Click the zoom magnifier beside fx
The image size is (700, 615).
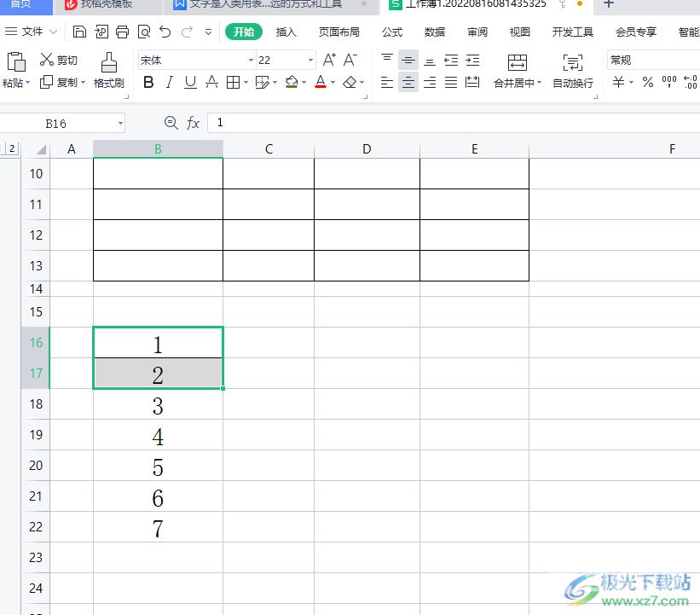pyautogui.click(x=171, y=122)
